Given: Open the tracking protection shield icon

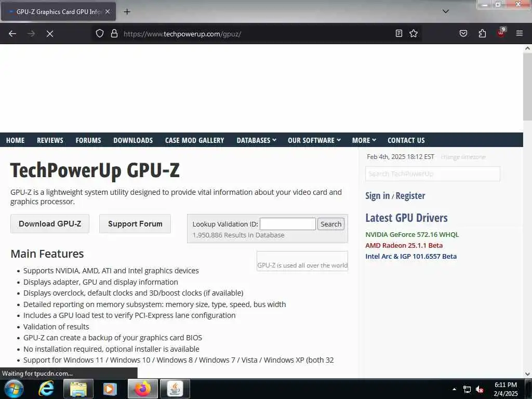Looking at the screenshot, I should (99, 34).
